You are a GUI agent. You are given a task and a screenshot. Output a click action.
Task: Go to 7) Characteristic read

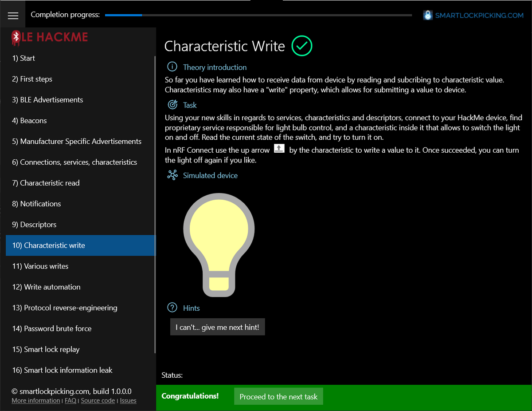click(80, 183)
